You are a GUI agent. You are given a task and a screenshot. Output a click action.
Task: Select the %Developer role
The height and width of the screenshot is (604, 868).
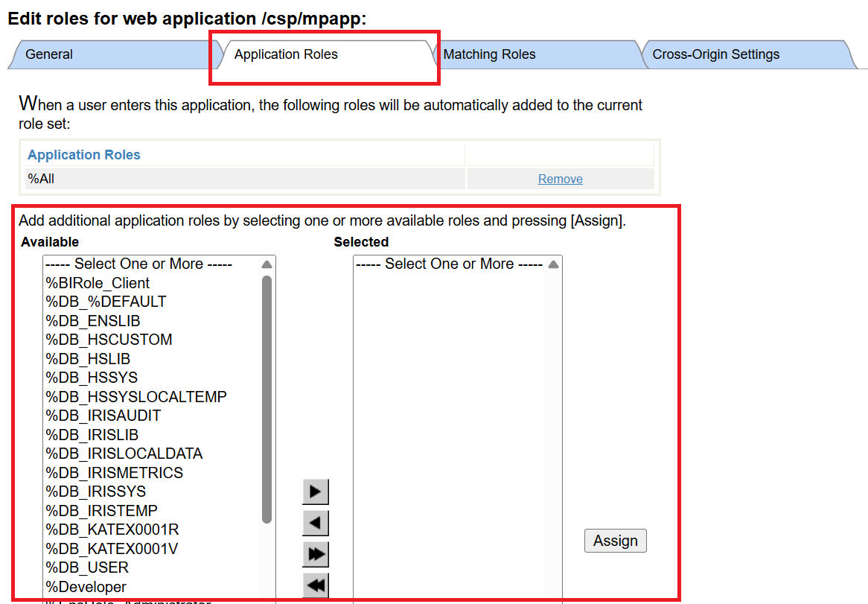click(86, 587)
